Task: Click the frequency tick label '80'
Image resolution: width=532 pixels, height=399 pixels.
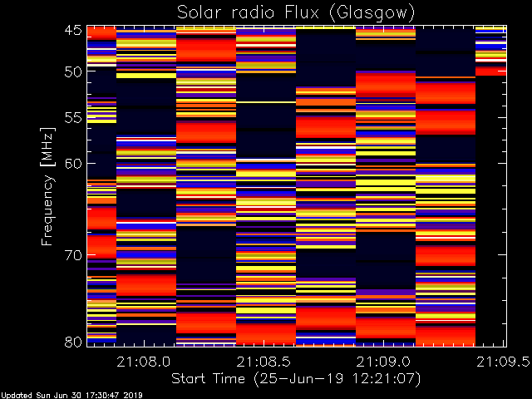Action: pos(73,342)
